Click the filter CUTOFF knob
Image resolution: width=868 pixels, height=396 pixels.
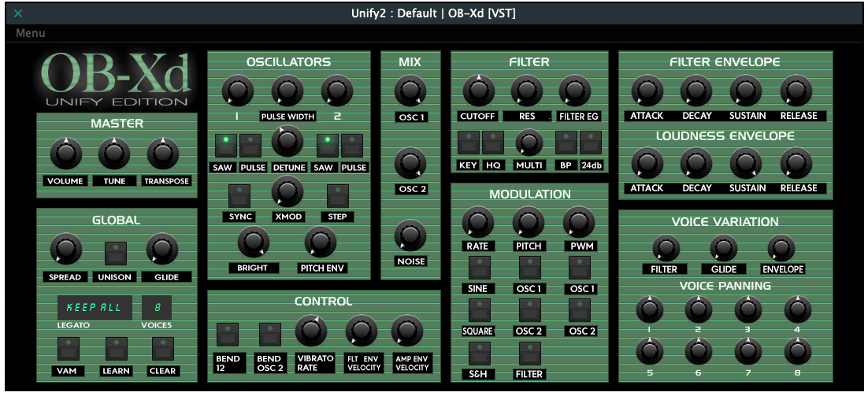(x=479, y=91)
